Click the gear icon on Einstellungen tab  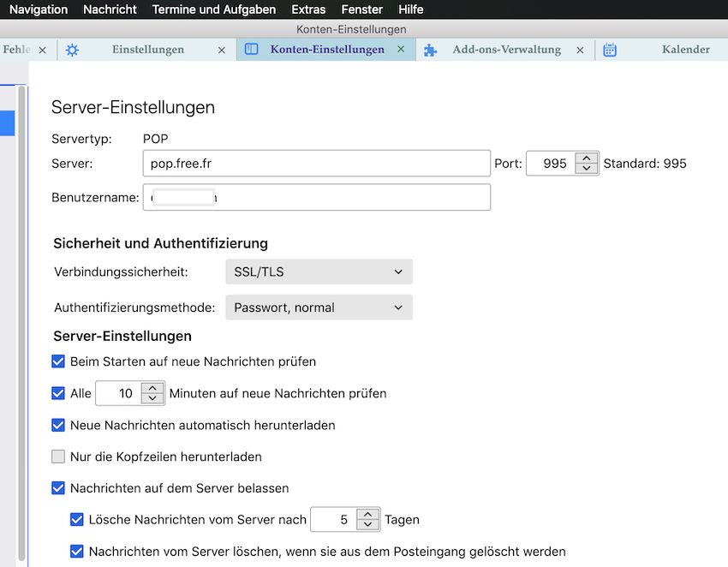point(72,50)
